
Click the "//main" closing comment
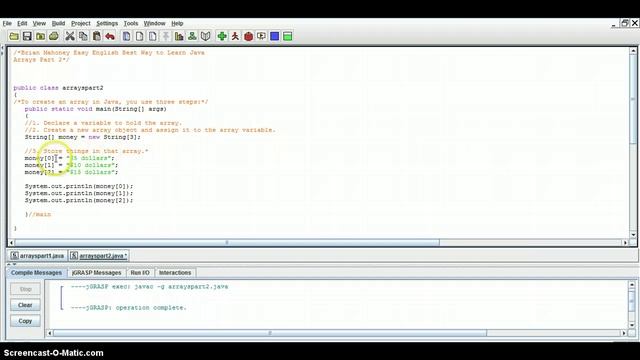click(40, 214)
